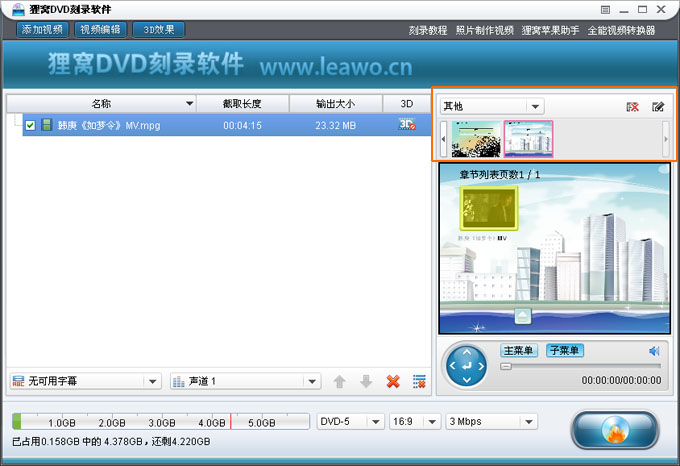The width and height of the screenshot is (680, 466).
Task: Click the green film icon of MV.mpg
Action: point(46,125)
